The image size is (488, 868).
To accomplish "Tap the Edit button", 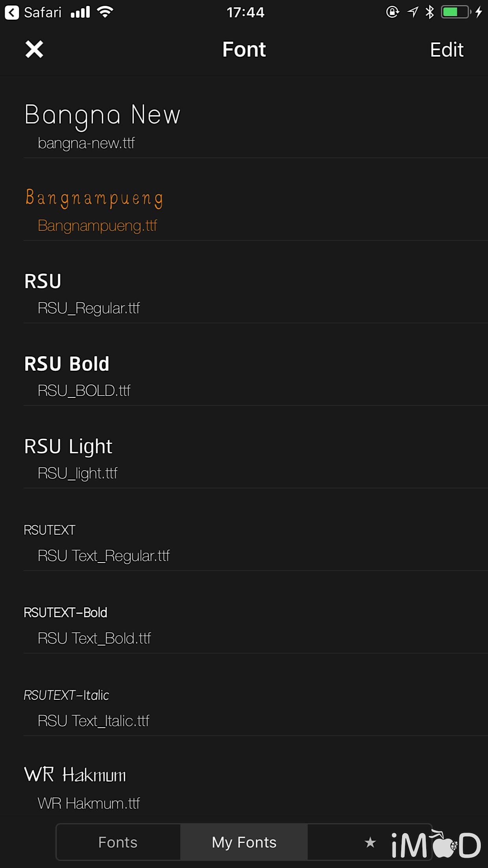I will coord(446,50).
